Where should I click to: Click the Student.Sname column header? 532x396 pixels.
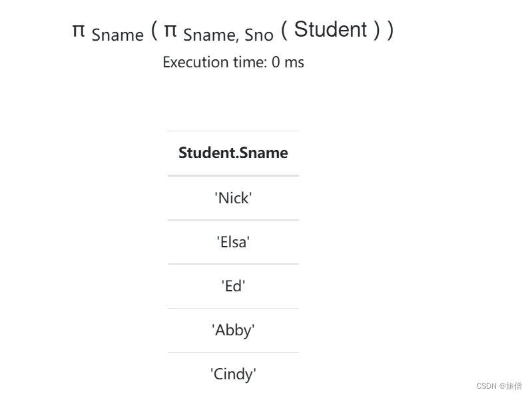pos(233,153)
